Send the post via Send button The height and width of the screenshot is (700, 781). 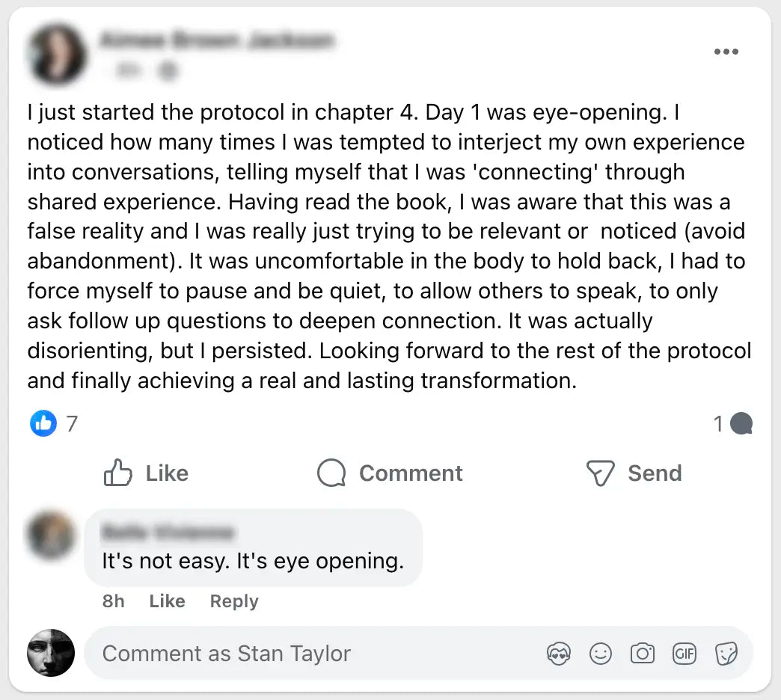[x=634, y=473]
